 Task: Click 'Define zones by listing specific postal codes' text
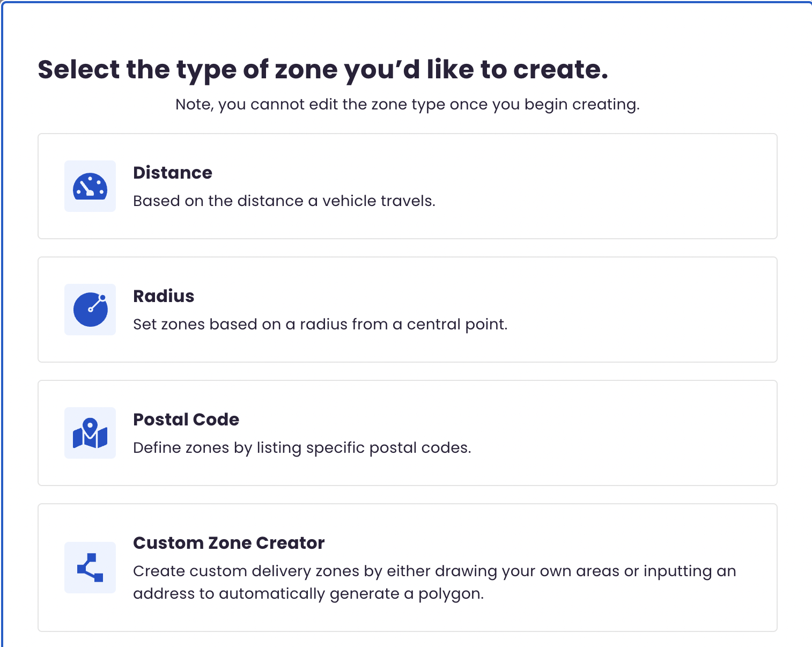(x=302, y=448)
